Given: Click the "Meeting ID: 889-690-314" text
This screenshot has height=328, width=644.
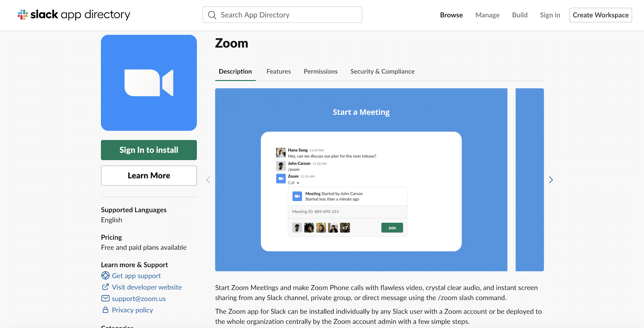Looking at the screenshot, I should [316, 212].
